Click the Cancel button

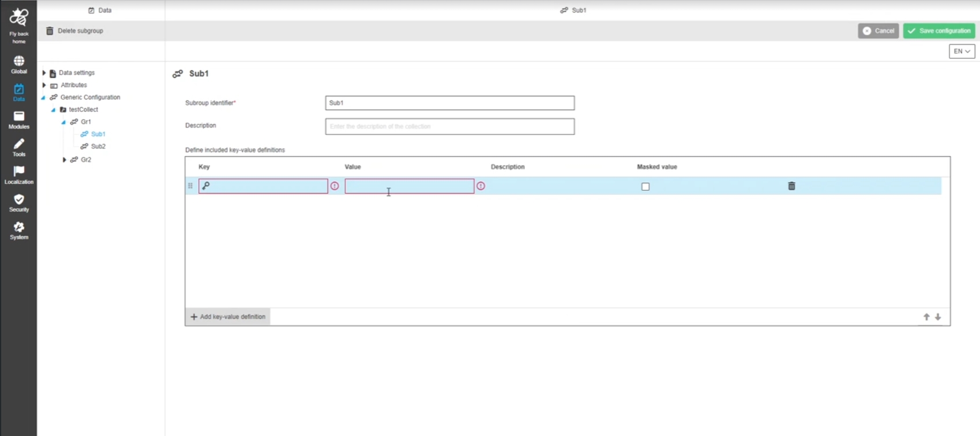click(x=878, y=31)
